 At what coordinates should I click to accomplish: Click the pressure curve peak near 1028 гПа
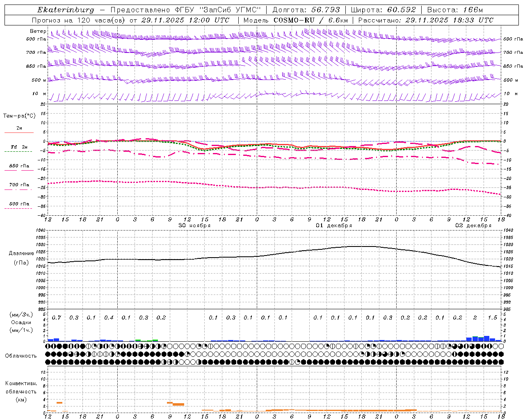pyautogui.click(x=362, y=246)
